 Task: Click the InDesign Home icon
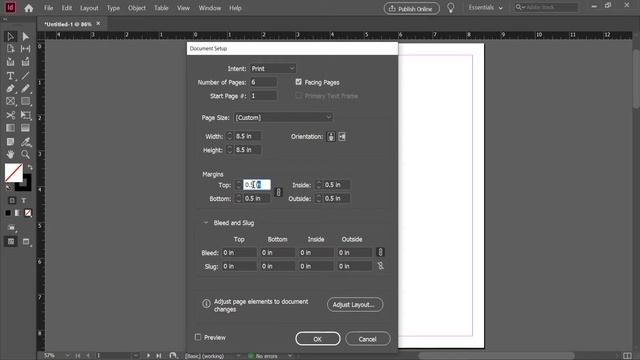(29, 8)
